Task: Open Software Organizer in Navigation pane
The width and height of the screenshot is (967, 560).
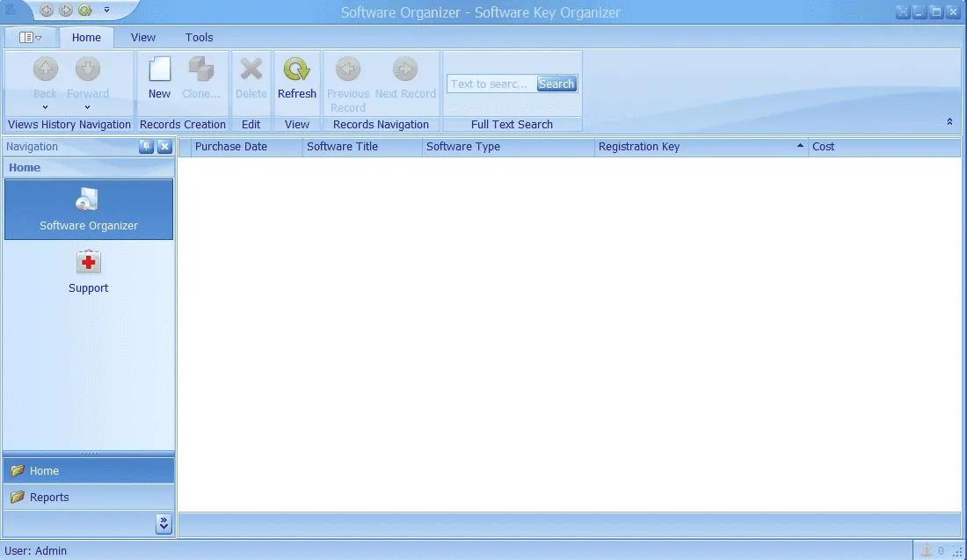Action: click(x=89, y=209)
